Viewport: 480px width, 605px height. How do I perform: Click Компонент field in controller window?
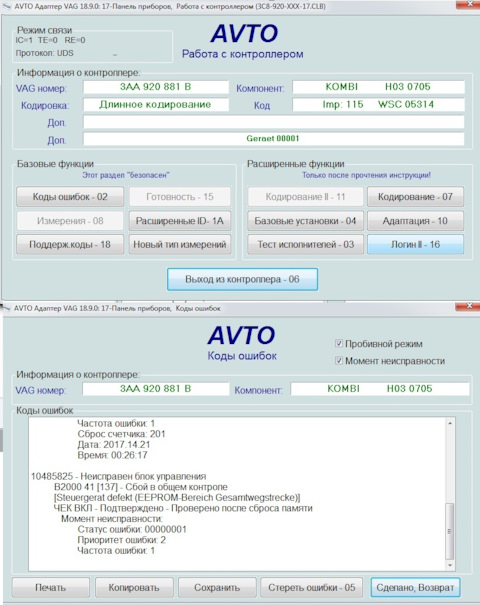pos(378,87)
